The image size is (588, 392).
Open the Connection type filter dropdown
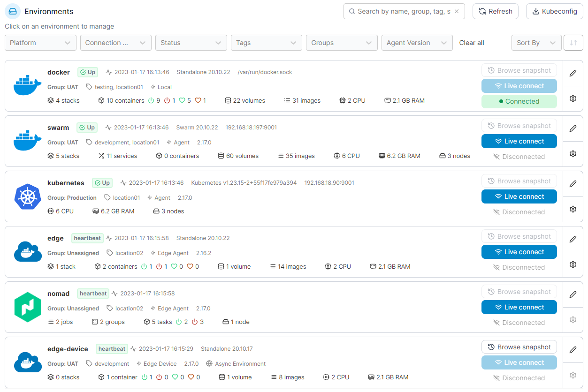[116, 43]
